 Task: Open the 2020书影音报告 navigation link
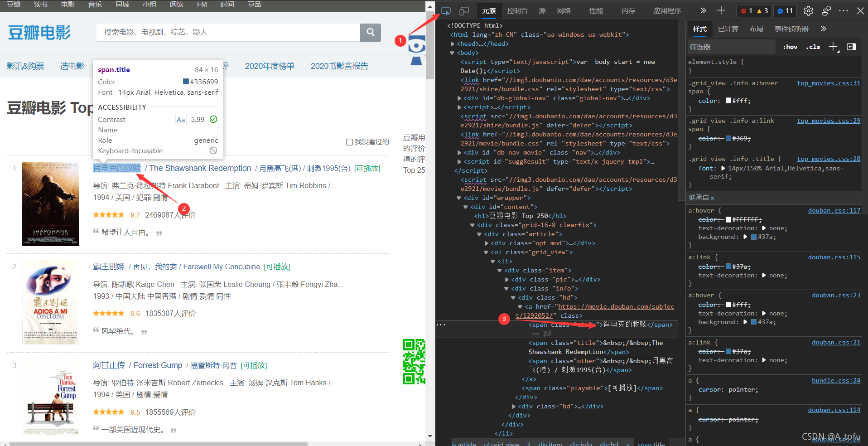pos(339,66)
